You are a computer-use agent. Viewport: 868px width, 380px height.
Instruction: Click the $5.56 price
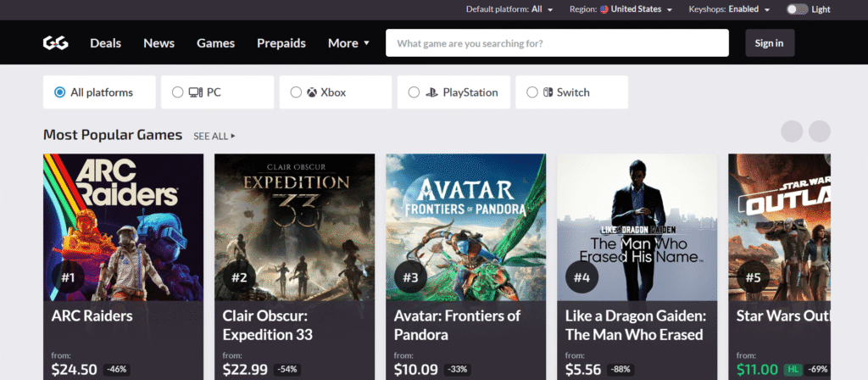583,370
